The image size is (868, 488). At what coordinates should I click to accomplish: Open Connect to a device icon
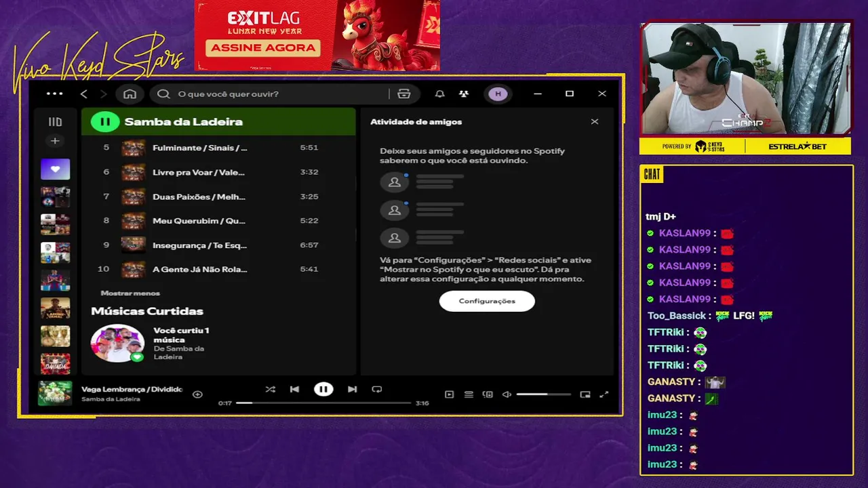[488, 394]
